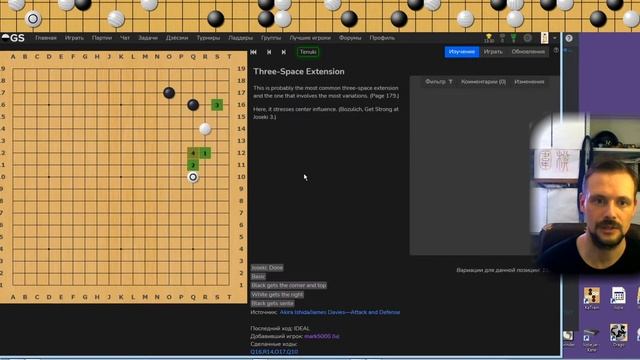Play the move labeled 4 on board
Viewport: 640px width, 360px height.
pos(193,153)
